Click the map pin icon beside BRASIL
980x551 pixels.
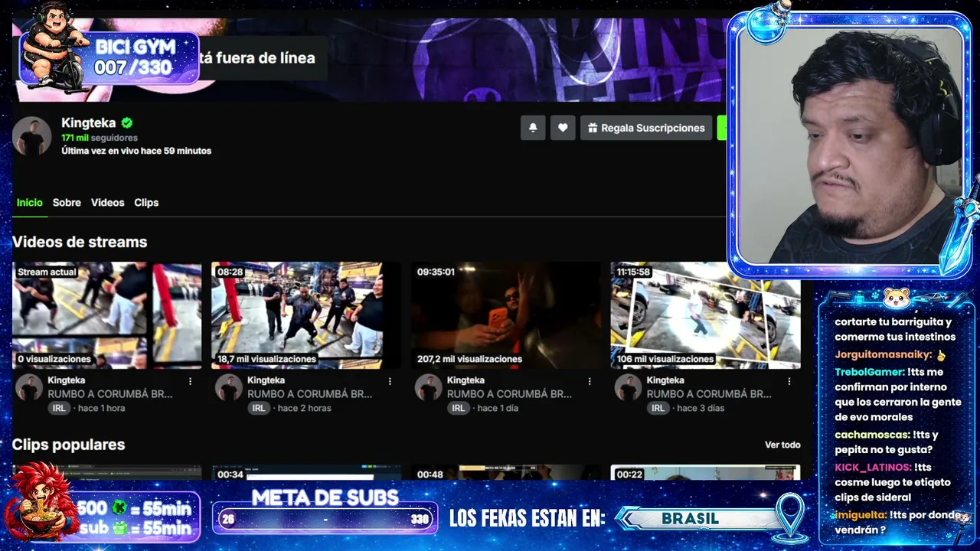point(790,515)
